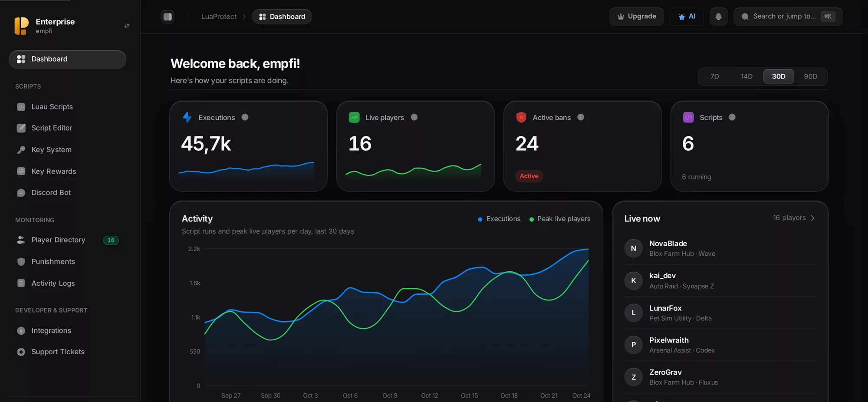This screenshot has width=868, height=402.
Task: Click the Upgrade button
Action: pyautogui.click(x=636, y=16)
